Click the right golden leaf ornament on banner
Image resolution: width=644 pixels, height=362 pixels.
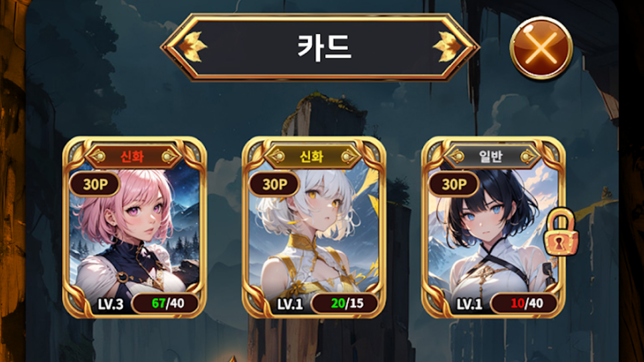pyautogui.click(x=448, y=47)
